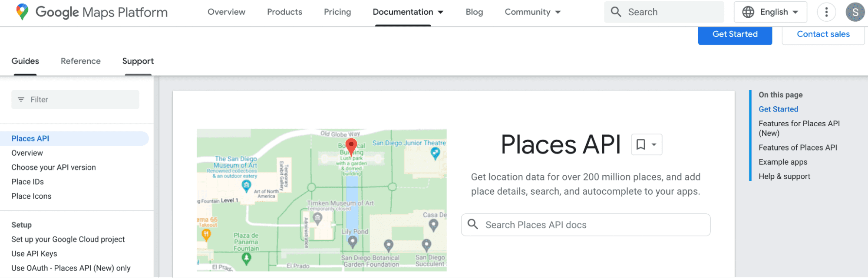Click the blue Get Started button
Screen dimensions: 868x278
(735, 34)
